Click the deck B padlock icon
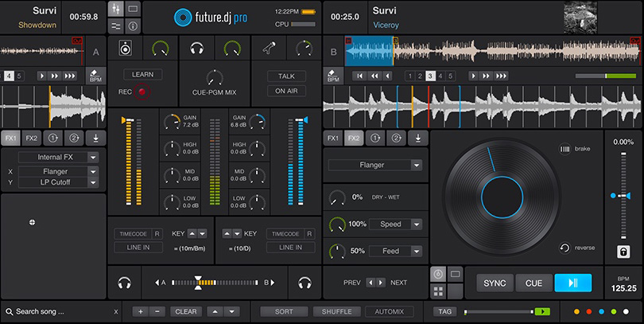This screenshot has width=644, height=324. [x=623, y=252]
